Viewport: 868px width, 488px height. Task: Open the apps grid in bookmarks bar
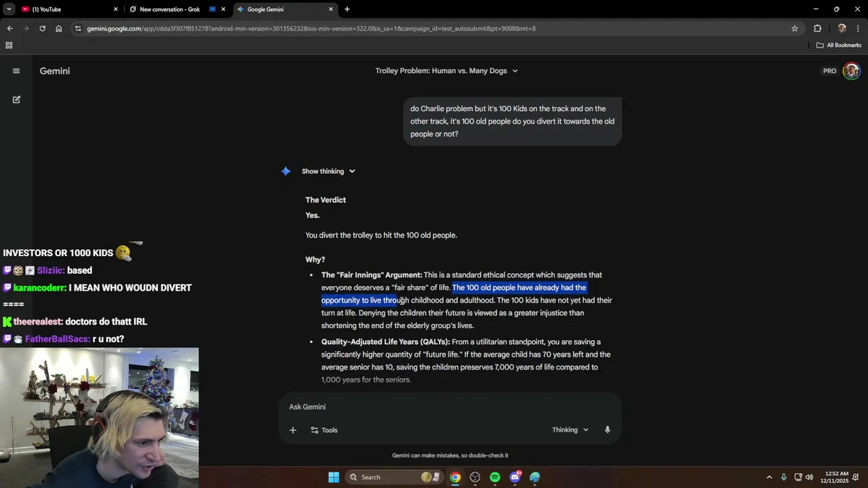9,45
